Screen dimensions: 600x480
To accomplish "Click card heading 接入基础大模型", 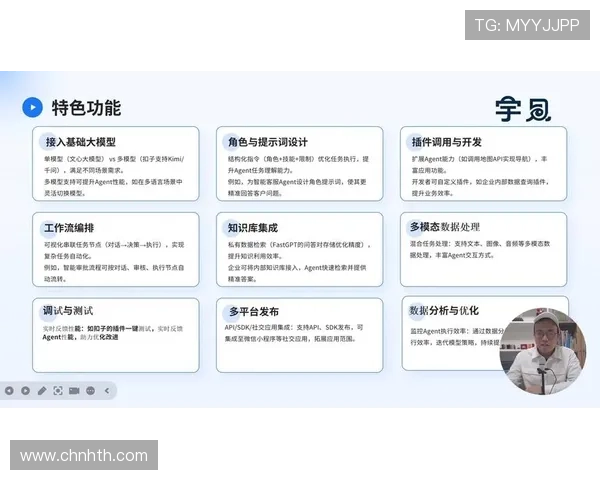I will (81, 142).
